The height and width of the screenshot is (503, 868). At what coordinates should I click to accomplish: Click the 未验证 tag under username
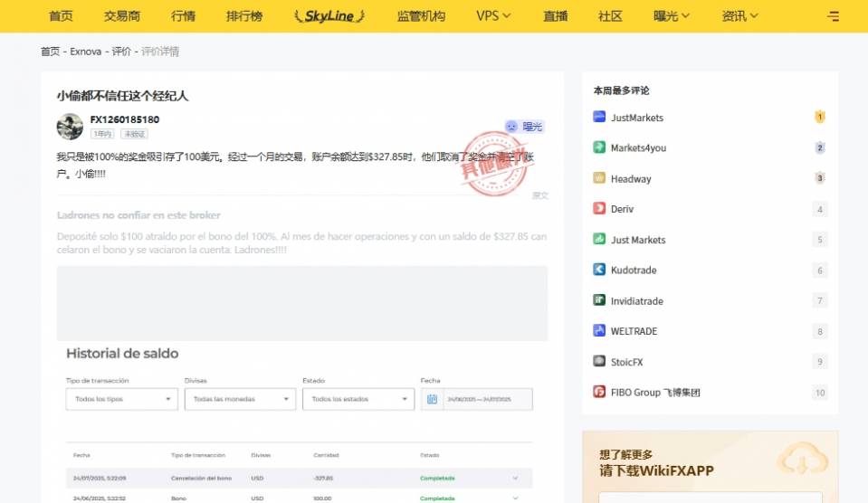[134, 134]
